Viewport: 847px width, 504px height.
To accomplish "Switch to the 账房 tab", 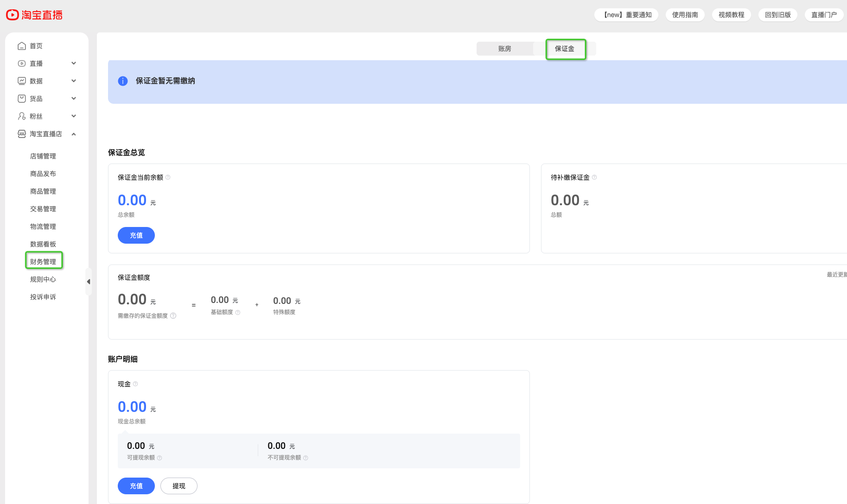I will (x=505, y=49).
